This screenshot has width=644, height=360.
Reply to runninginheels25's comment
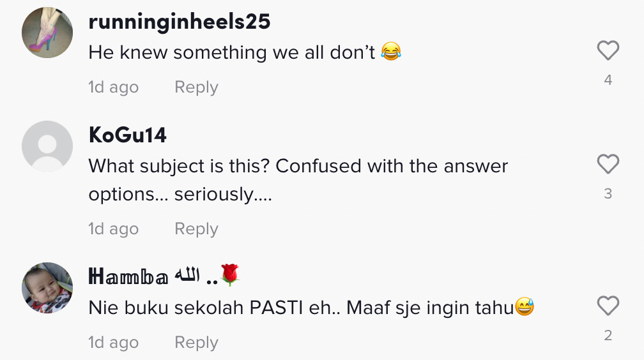[x=196, y=87]
